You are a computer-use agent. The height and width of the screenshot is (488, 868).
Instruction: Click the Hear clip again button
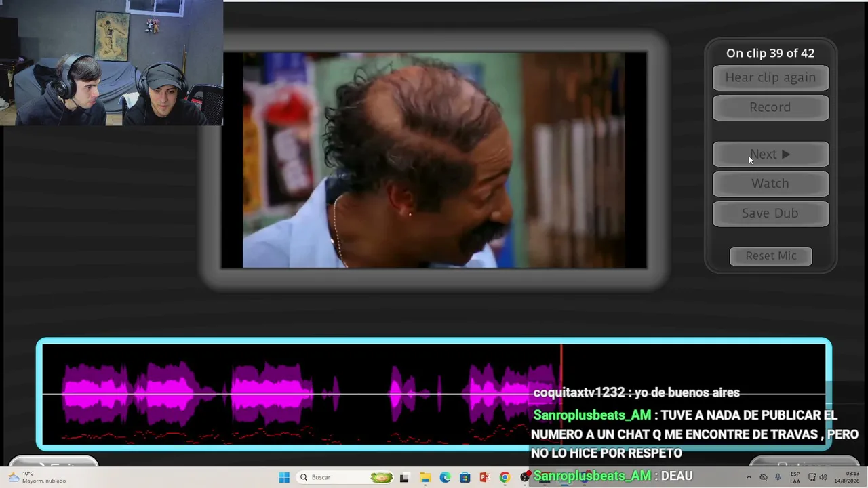(x=770, y=78)
